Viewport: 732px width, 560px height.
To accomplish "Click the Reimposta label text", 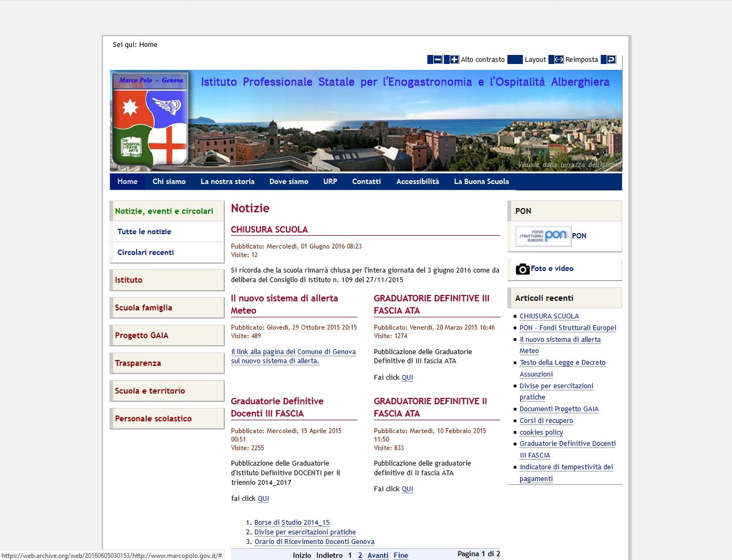I will (x=582, y=60).
